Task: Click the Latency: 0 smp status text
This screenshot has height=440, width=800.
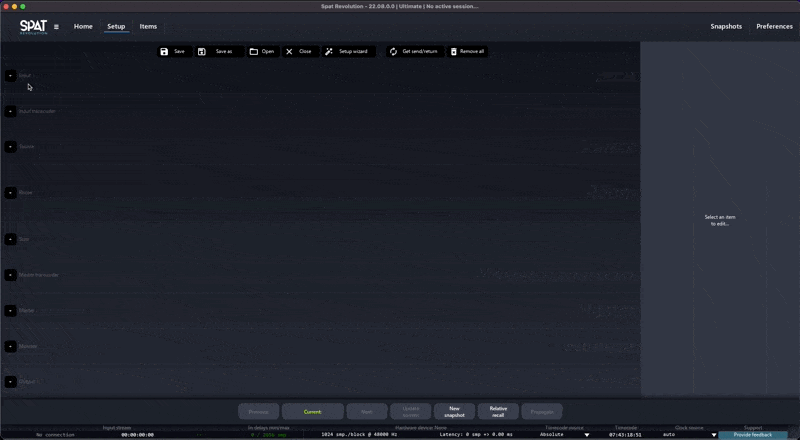Action: (476, 435)
